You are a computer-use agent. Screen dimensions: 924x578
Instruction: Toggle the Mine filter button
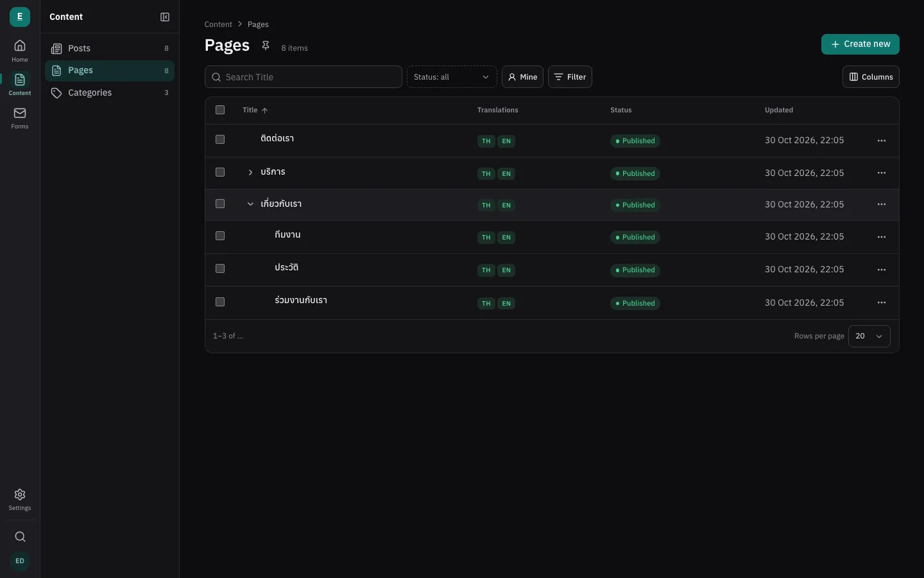522,77
